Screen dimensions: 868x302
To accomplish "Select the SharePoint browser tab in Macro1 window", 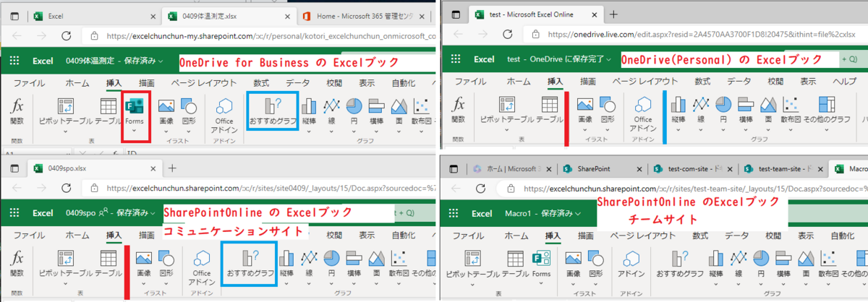I will [602, 168].
